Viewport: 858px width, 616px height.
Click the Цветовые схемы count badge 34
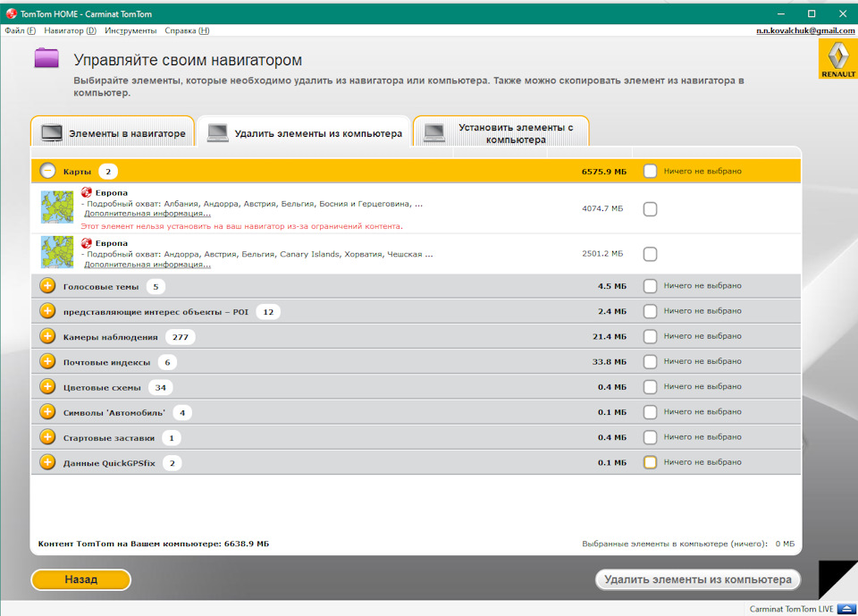160,387
